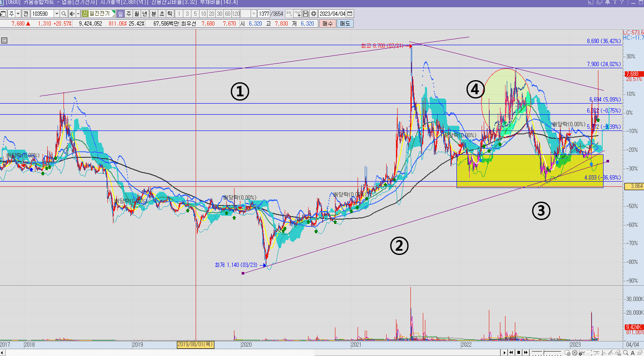The height and width of the screenshot is (356, 644).
Task: Choose the 30 interval button
Action: 219,14
